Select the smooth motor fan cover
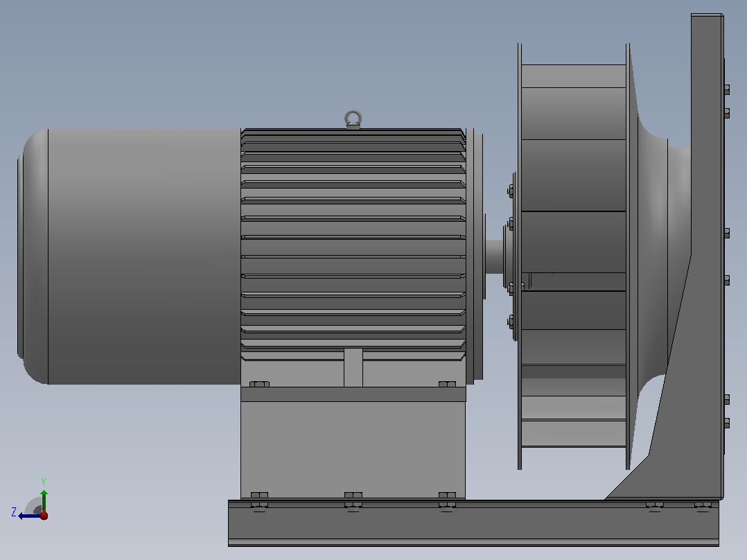747x560 pixels. 130,256
